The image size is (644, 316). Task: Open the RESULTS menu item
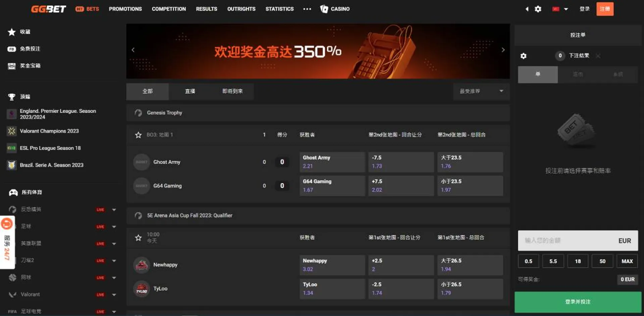[x=206, y=9]
